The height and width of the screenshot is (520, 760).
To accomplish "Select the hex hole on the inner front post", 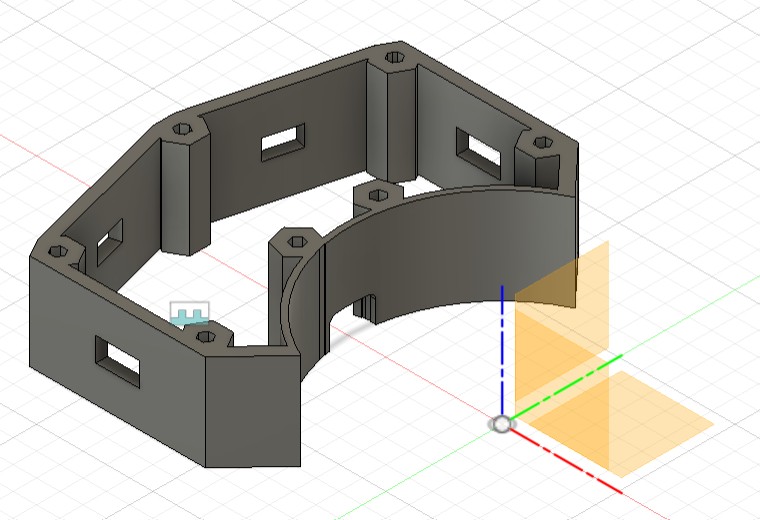I will click(295, 241).
